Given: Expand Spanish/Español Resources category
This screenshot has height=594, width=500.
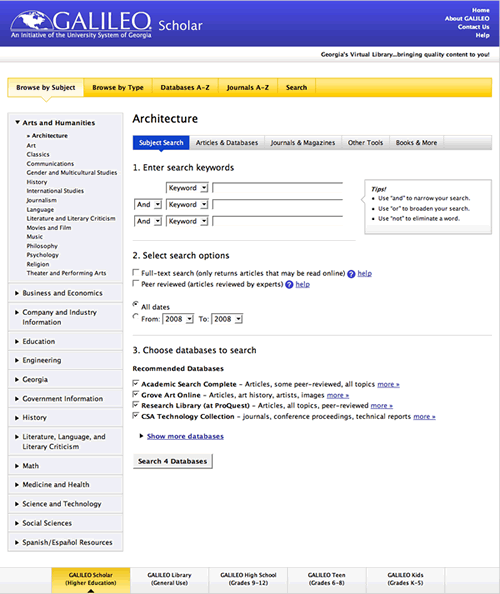Looking at the screenshot, I should [x=17, y=542].
